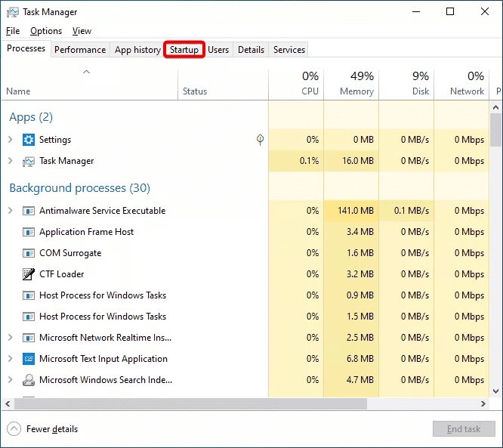Click the 4.7 MB memory cell
The image size is (503, 448).
click(351, 380)
